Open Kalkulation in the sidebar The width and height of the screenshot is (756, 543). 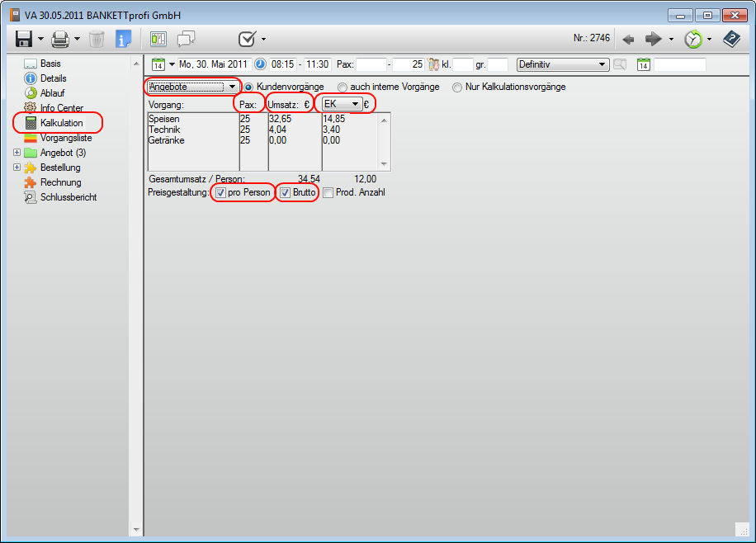[61, 123]
